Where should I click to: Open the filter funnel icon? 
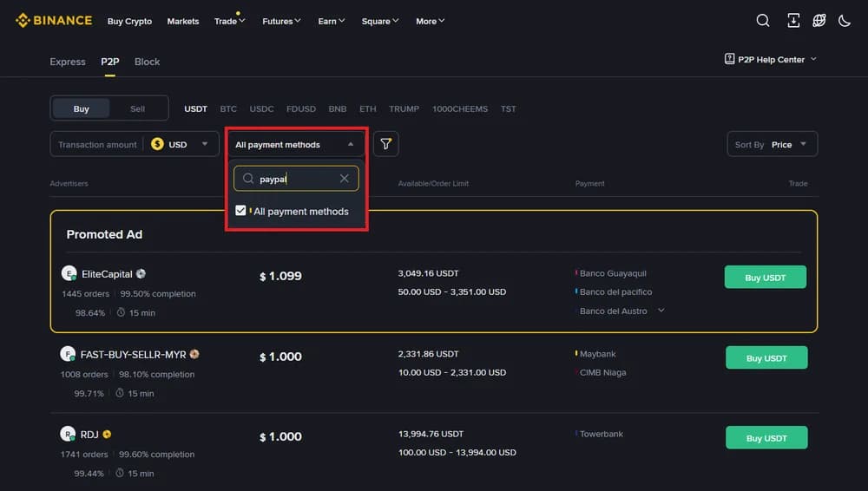[x=386, y=144]
